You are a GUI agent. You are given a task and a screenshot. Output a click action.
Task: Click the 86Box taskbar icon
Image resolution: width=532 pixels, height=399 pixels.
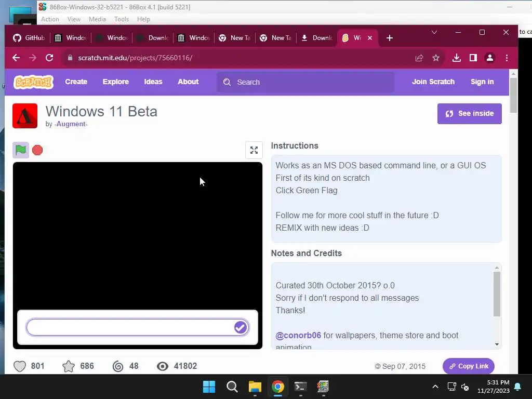(x=323, y=387)
